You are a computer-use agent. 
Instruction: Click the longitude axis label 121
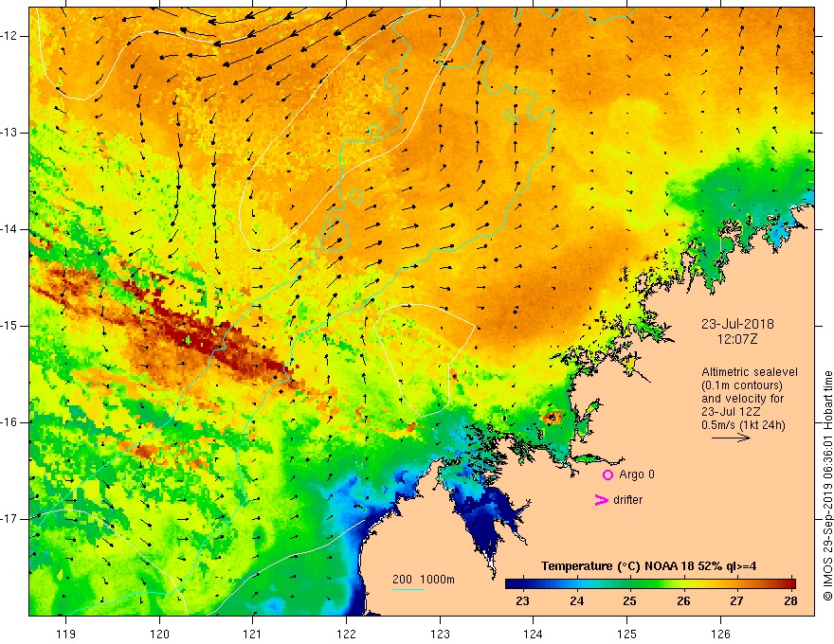coord(252,634)
